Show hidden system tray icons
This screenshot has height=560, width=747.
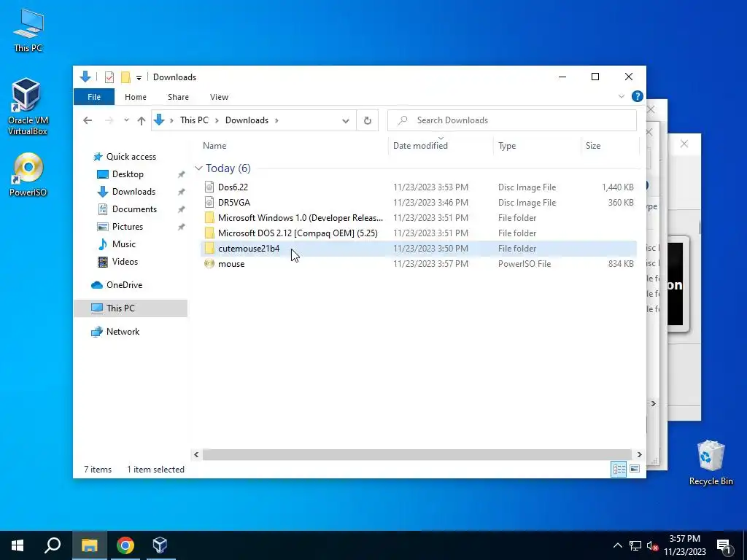tap(617, 545)
